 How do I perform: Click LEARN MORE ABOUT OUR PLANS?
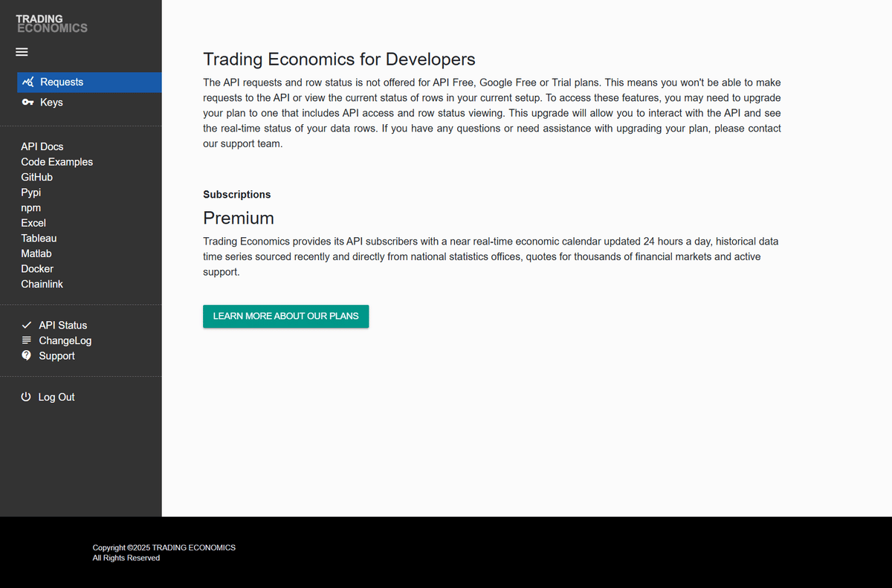(x=285, y=316)
